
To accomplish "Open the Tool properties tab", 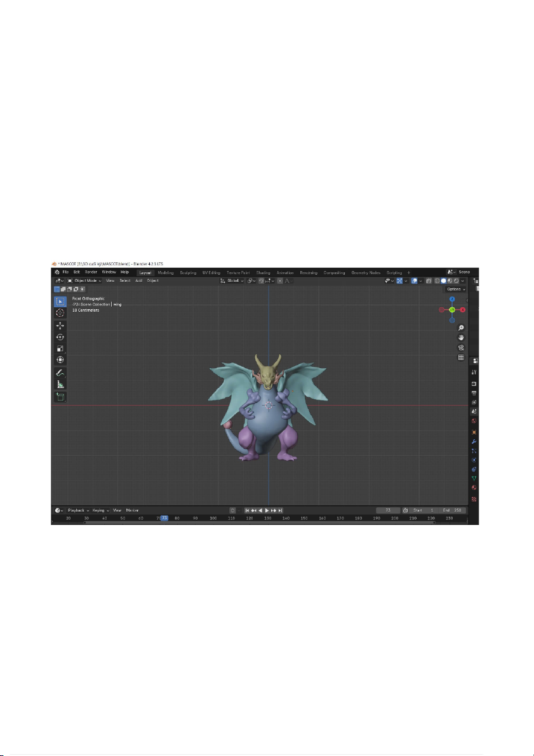I will [474, 372].
